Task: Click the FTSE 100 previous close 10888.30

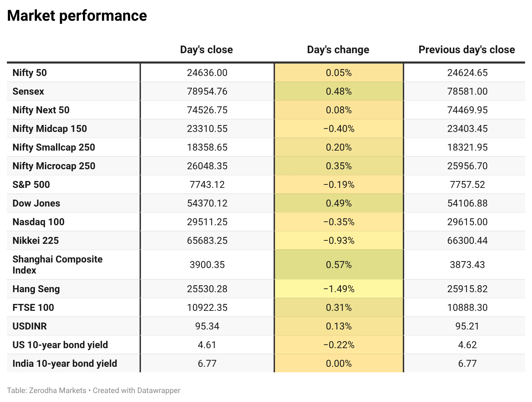Action: pyautogui.click(x=467, y=308)
